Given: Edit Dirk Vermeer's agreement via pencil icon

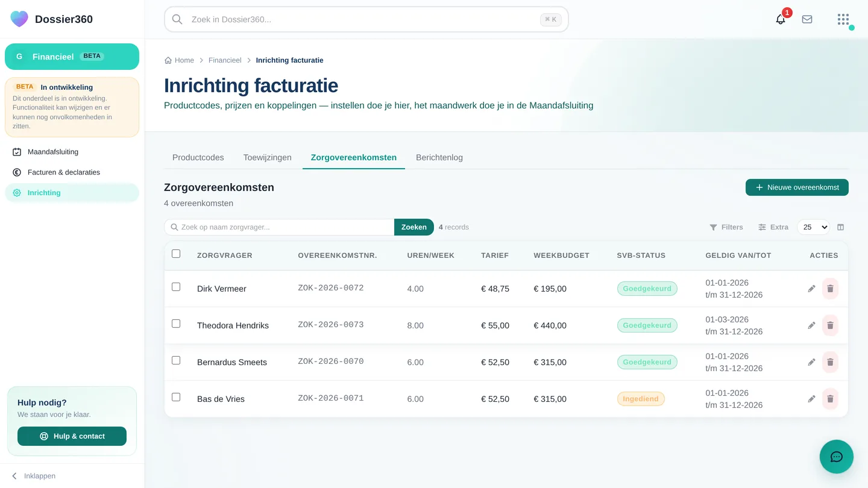Looking at the screenshot, I should [811, 289].
